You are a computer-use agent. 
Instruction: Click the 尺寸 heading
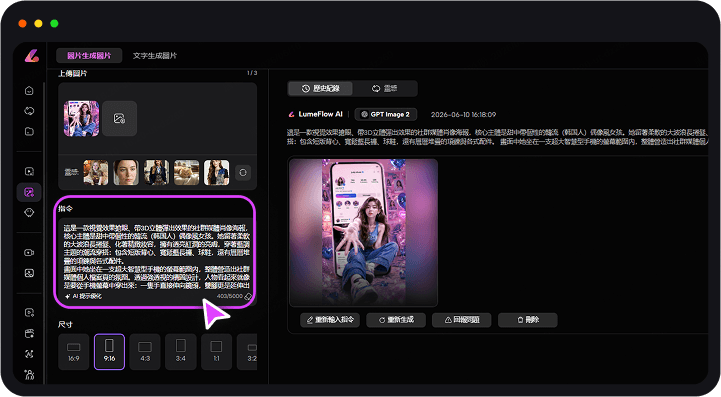[x=65, y=324]
